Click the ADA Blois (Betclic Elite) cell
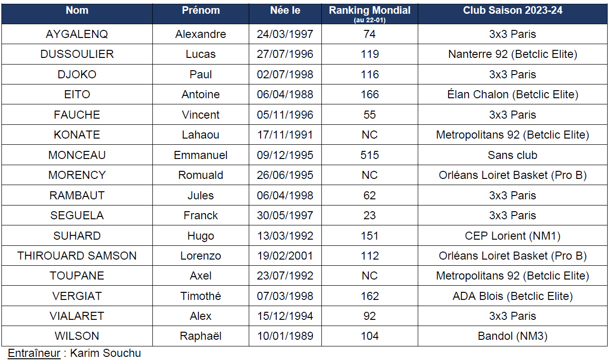 (x=513, y=296)
